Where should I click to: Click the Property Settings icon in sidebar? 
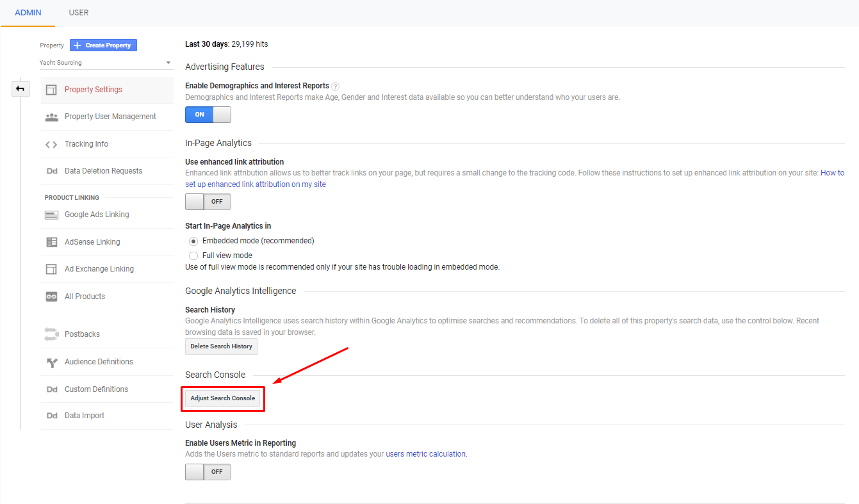pos(51,90)
